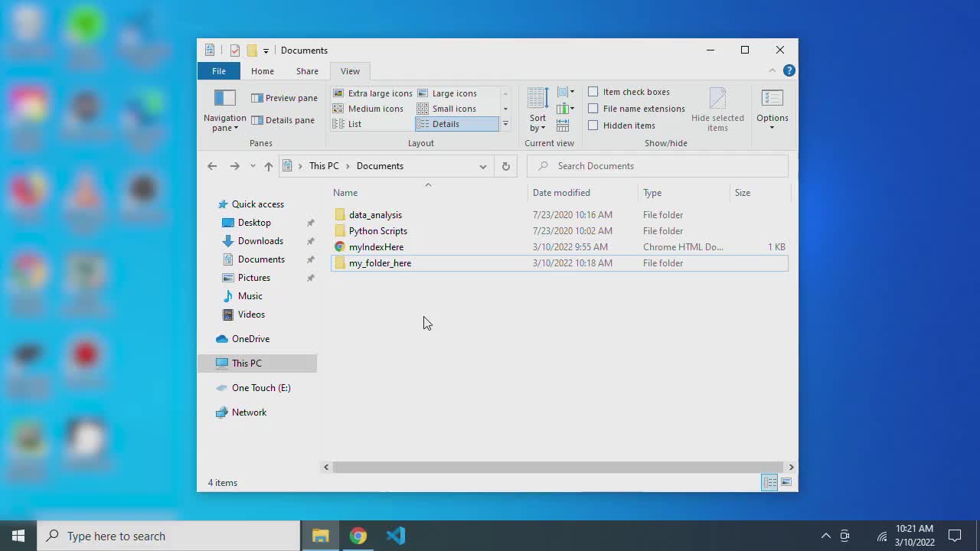Open the Add columns dropdown icon
The width and height of the screenshot is (980, 551).
point(566,109)
